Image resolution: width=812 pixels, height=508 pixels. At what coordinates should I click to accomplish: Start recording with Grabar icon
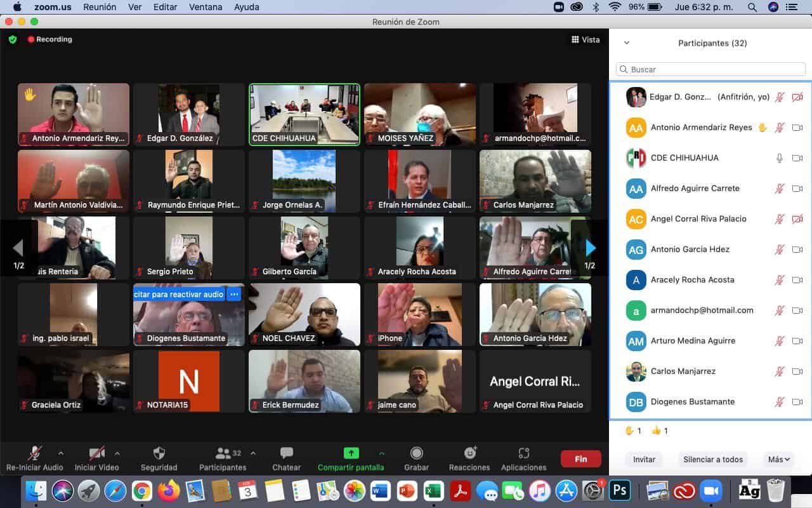[x=417, y=453]
